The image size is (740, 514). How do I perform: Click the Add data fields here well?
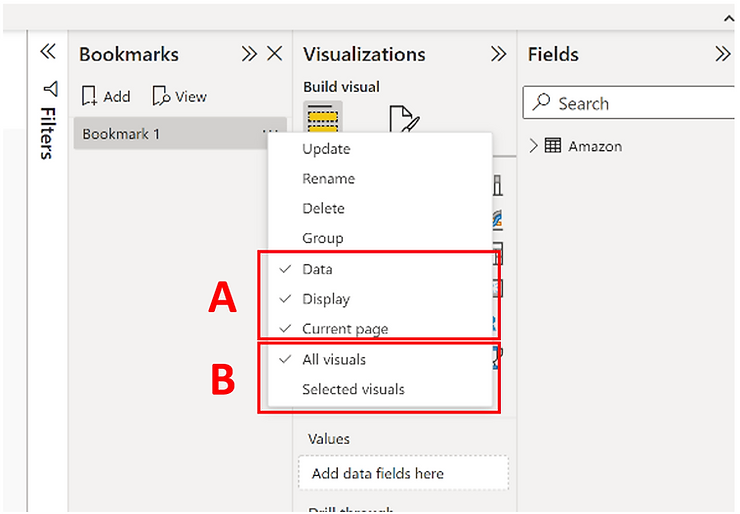coord(404,473)
